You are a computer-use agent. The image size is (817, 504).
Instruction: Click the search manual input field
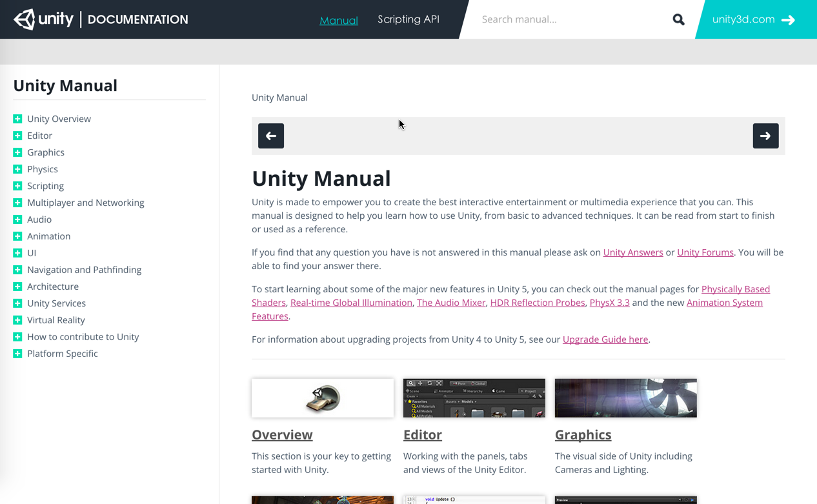(561, 19)
